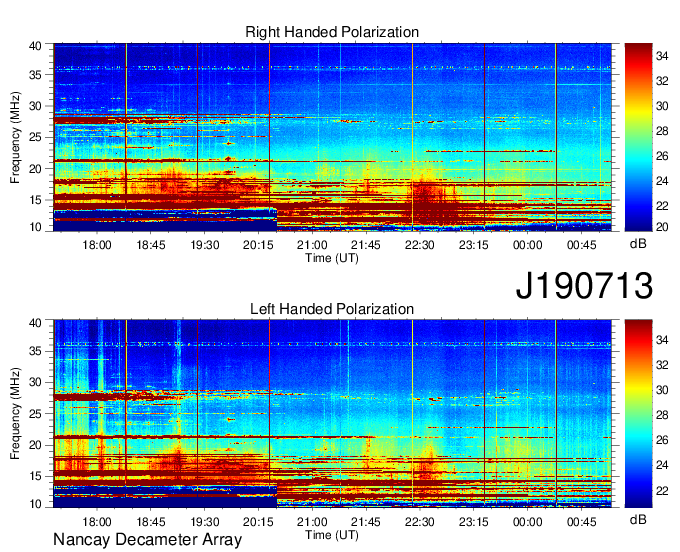Click the 30 MHz tick label on the left-handed plot
The width and height of the screenshot is (680, 552).
point(35,382)
